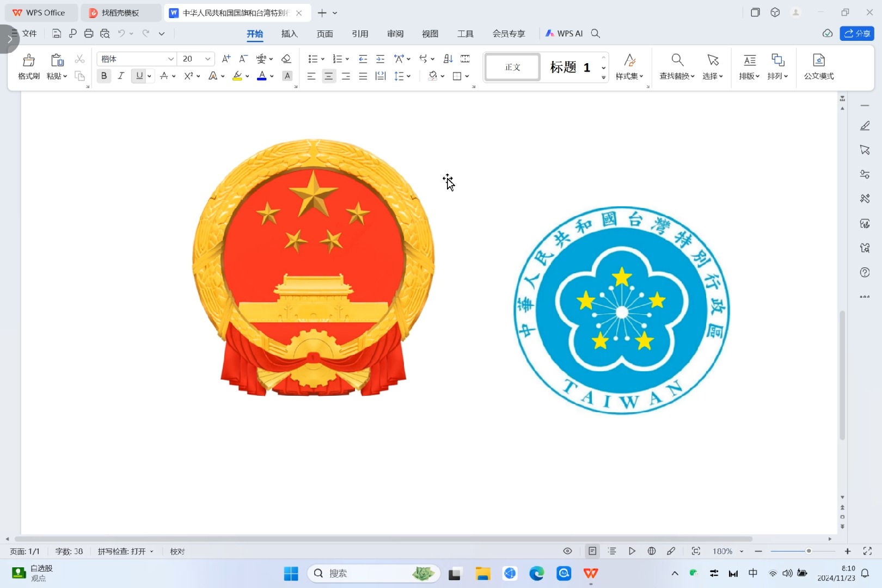
Task: Decrease font size with A- icon
Action: (x=243, y=59)
